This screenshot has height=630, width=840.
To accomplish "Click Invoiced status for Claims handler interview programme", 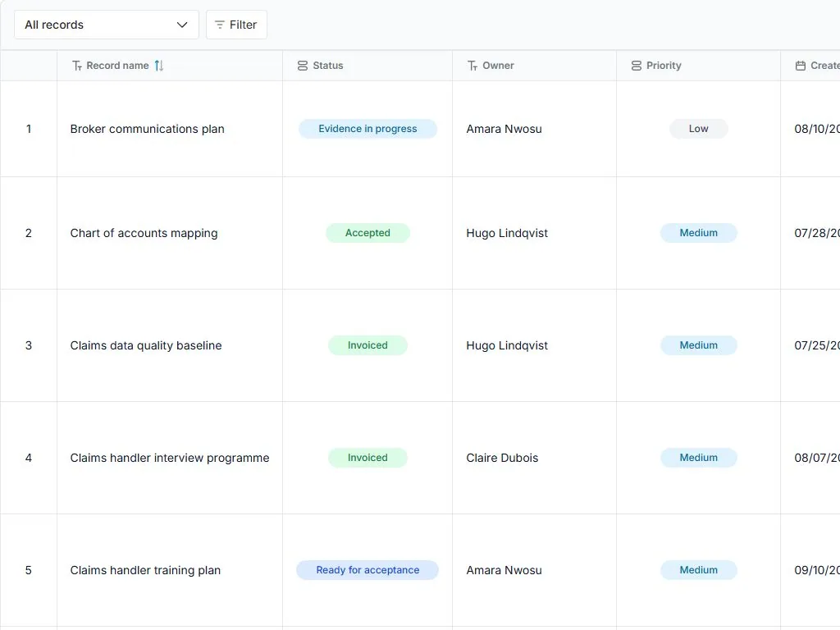I will [x=368, y=458].
